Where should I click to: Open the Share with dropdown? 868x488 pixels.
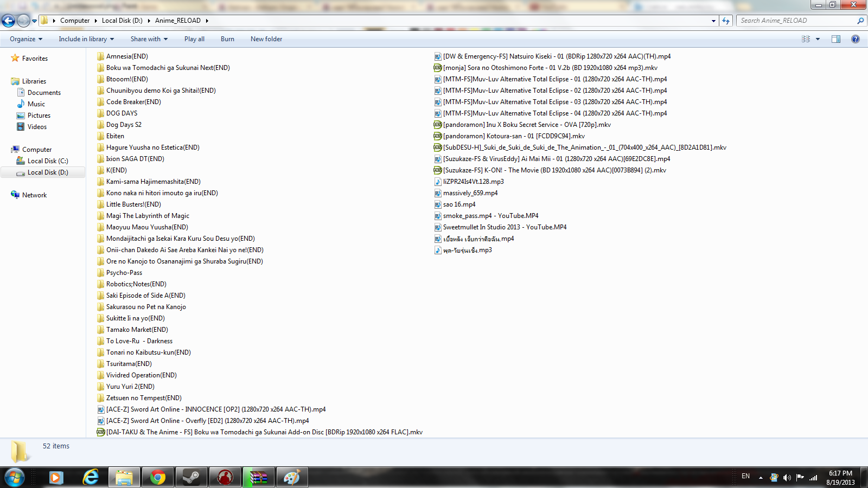tap(149, 39)
